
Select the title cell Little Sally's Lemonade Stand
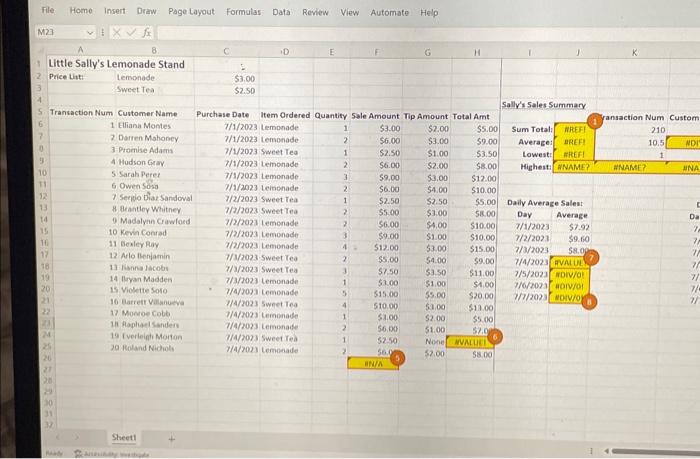coord(117,64)
